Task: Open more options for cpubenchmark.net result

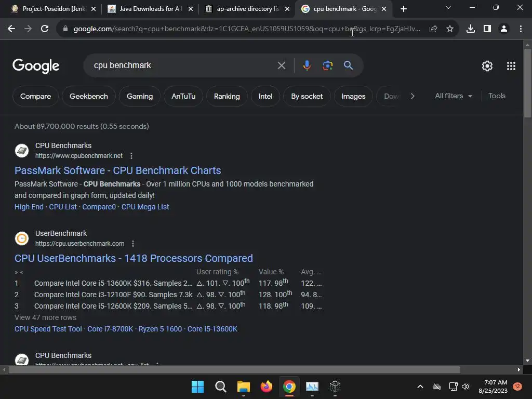Action: tap(131, 156)
